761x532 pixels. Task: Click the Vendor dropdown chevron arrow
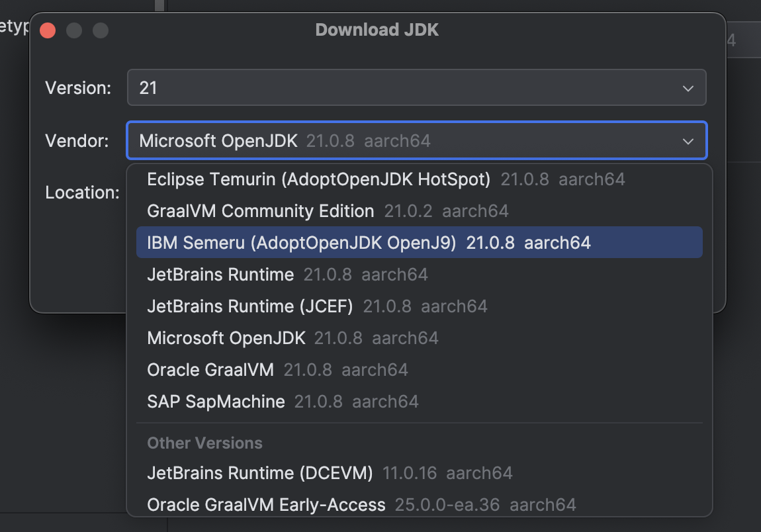pyautogui.click(x=688, y=141)
